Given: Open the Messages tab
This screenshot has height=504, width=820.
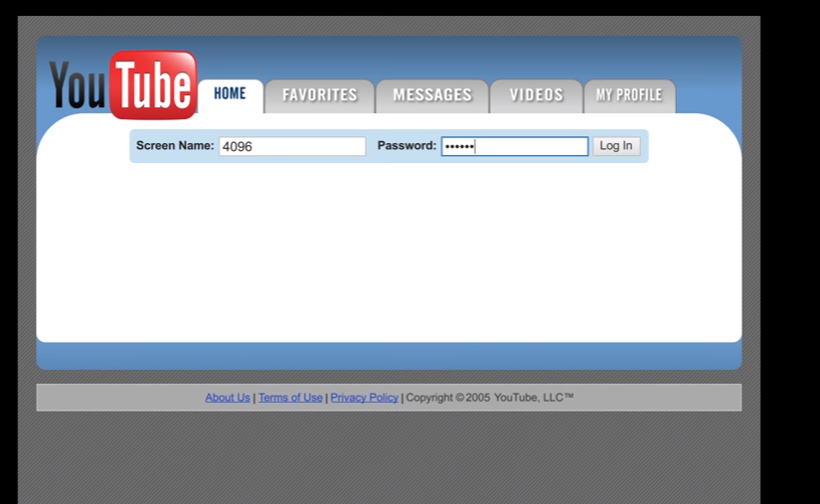Looking at the screenshot, I should point(432,95).
